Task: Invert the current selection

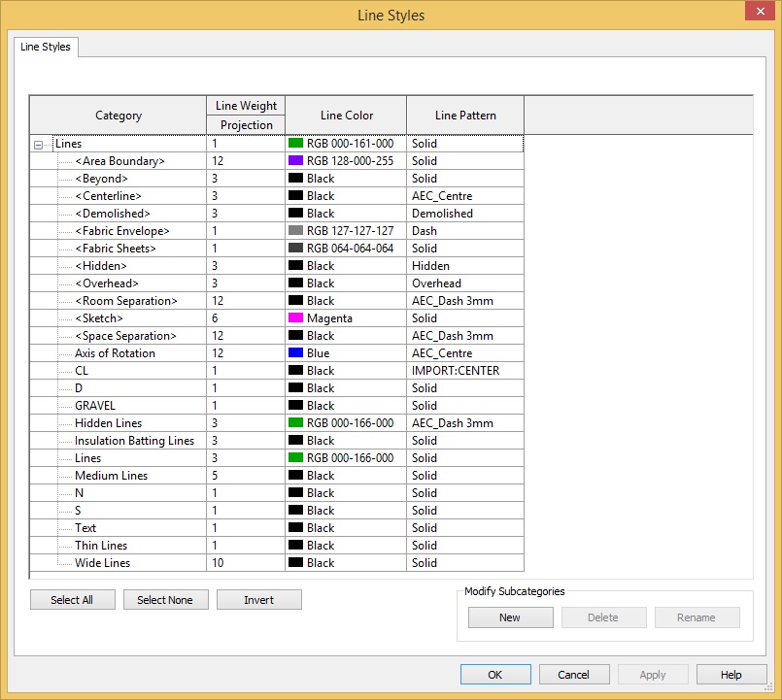Action: point(258,599)
